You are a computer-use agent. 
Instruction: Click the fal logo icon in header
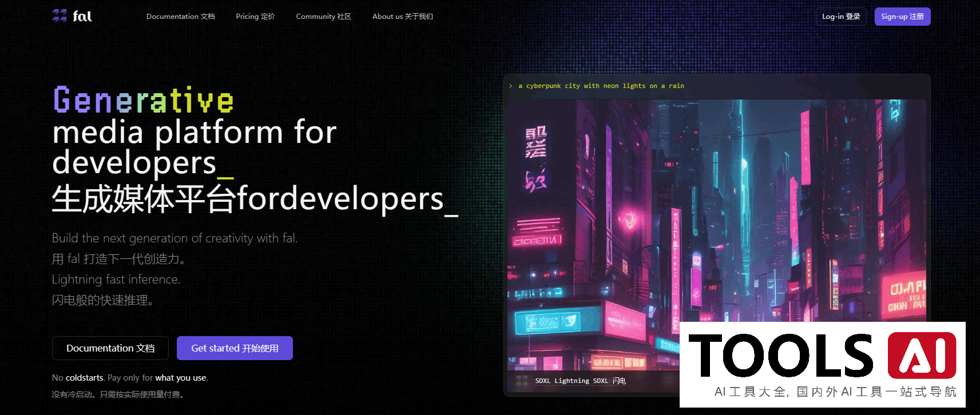coord(59,16)
